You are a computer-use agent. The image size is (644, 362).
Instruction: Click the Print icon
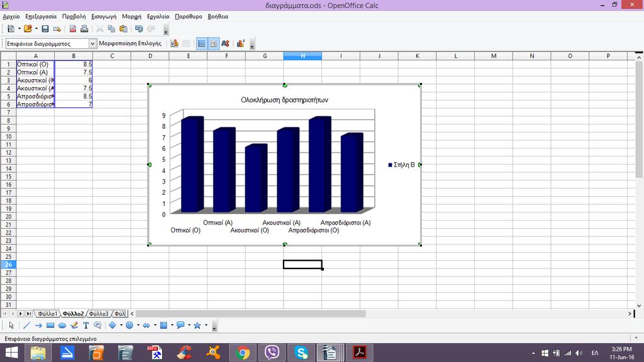tap(84, 29)
